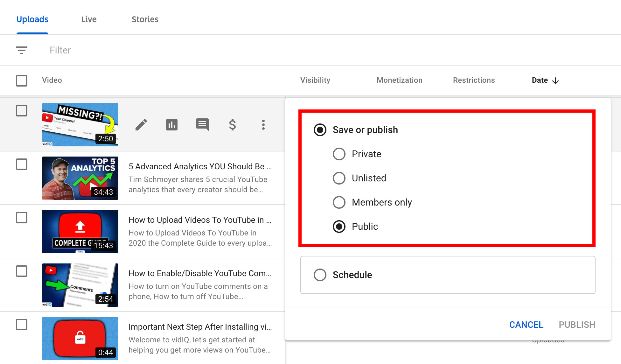This screenshot has height=364, width=621.
Task: Tick checkbox for How to Upload Videos
Action: 22,218
